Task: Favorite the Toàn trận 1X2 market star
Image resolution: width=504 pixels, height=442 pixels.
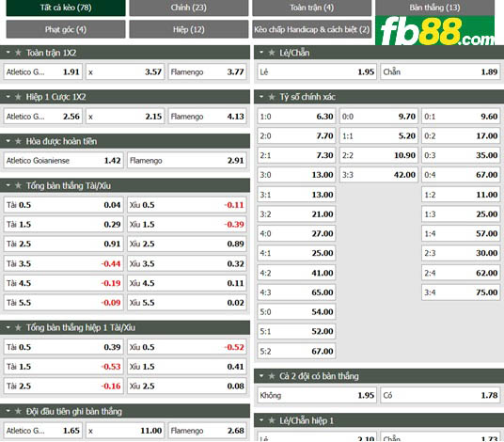Action: coord(18,53)
